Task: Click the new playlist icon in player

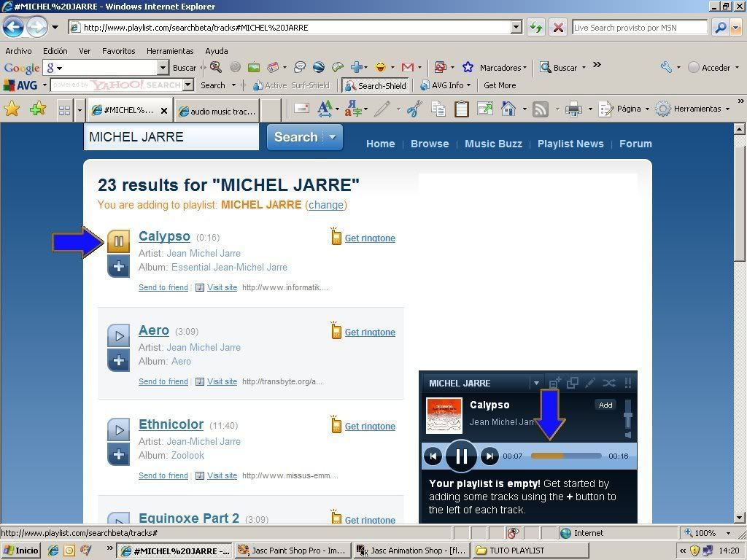Action: pos(554,383)
